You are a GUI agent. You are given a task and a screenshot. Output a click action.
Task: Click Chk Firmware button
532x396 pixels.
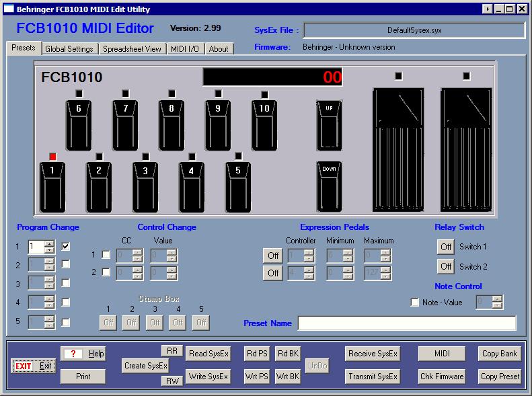[442, 377]
